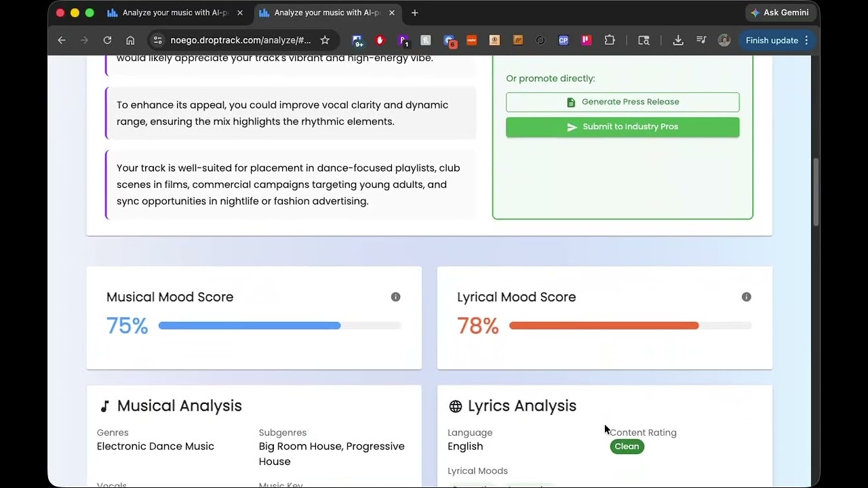The height and width of the screenshot is (488, 868).
Task: Click the Ask Gemini menu bar item
Action: [781, 12]
